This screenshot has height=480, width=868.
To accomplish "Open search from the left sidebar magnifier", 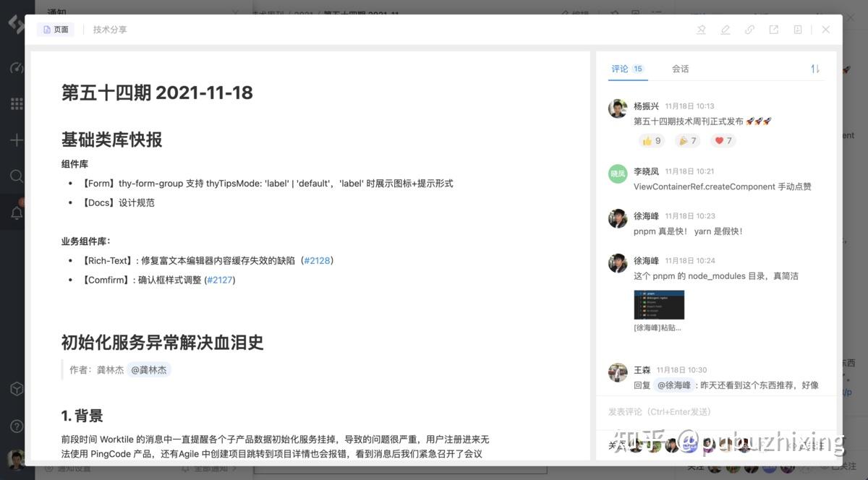I will pos(16,176).
